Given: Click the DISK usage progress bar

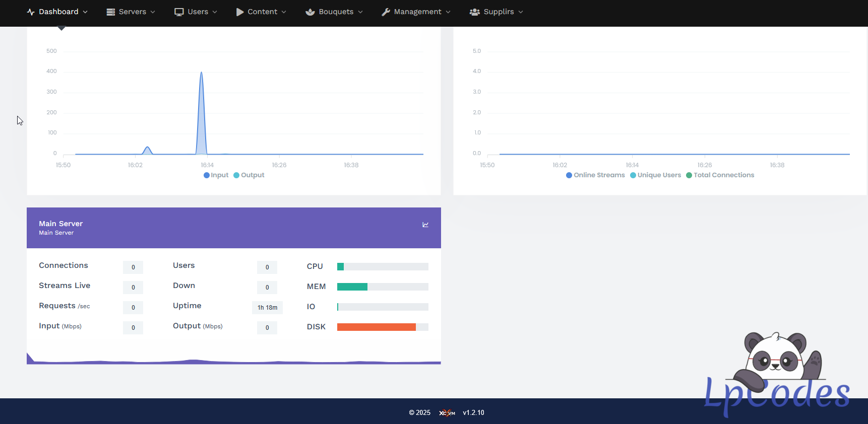Looking at the screenshot, I should click(383, 327).
